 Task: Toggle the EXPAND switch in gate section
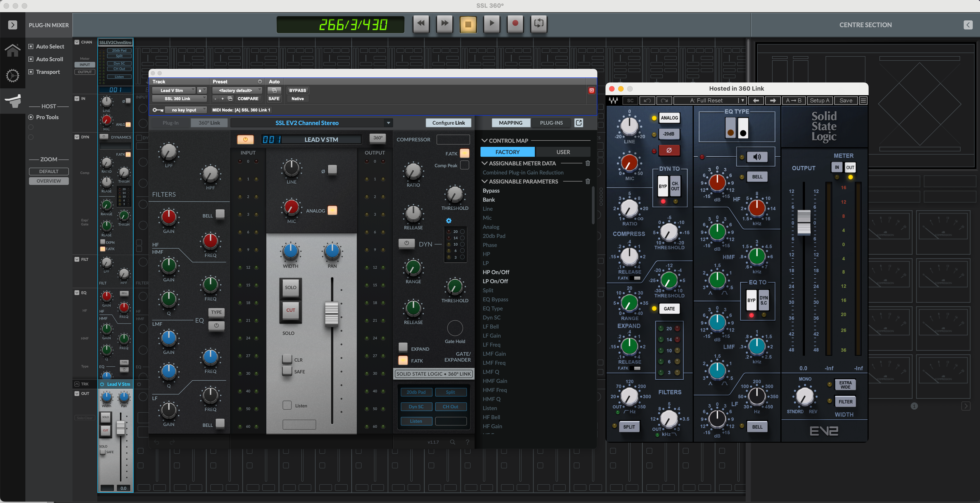(x=403, y=347)
